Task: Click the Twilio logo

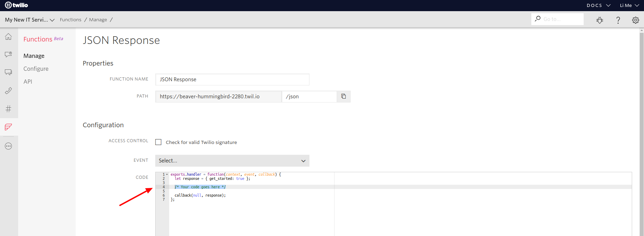Action: point(16,5)
